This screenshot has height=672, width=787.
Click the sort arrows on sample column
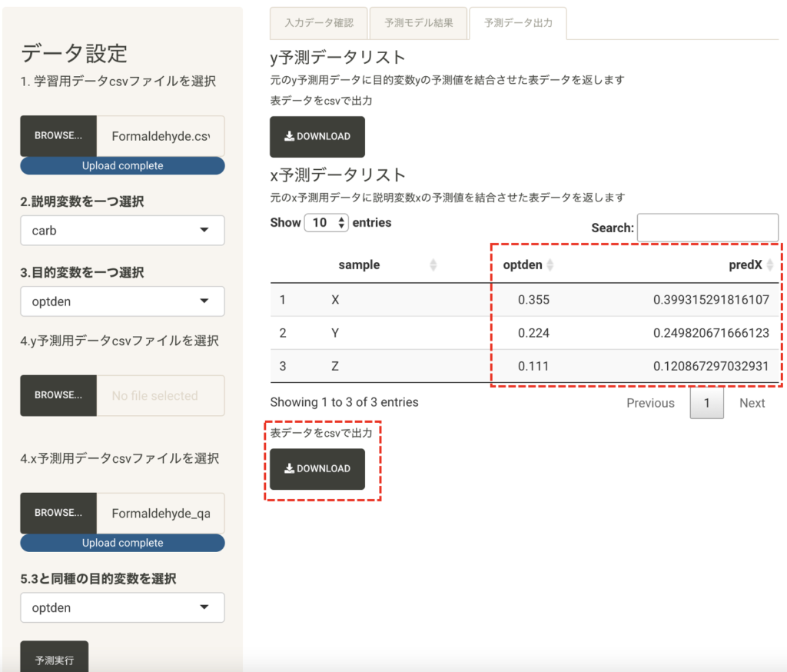tap(433, 265)
